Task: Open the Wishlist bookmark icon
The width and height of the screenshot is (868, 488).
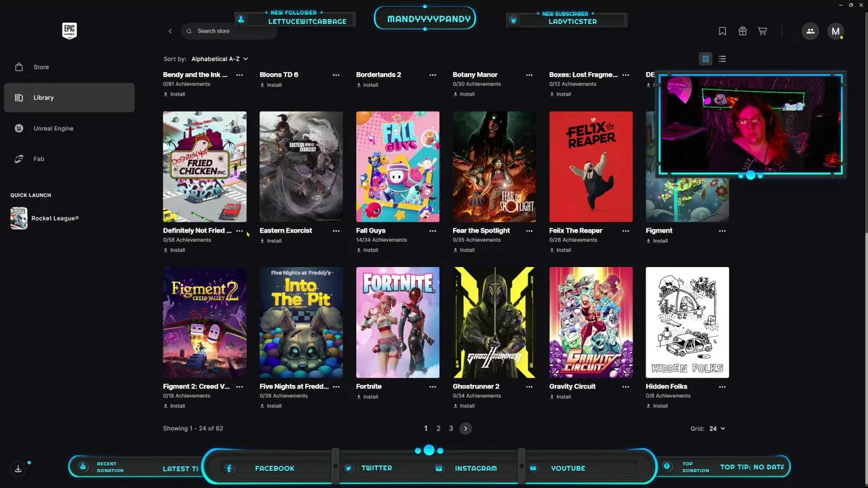Action: point(722,31)
